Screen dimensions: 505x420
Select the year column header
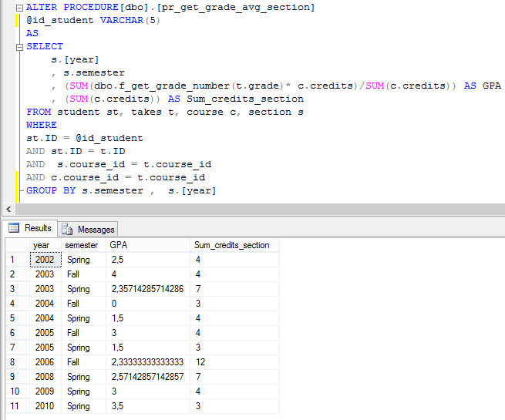pyautogui.click(x=45, y=245)
